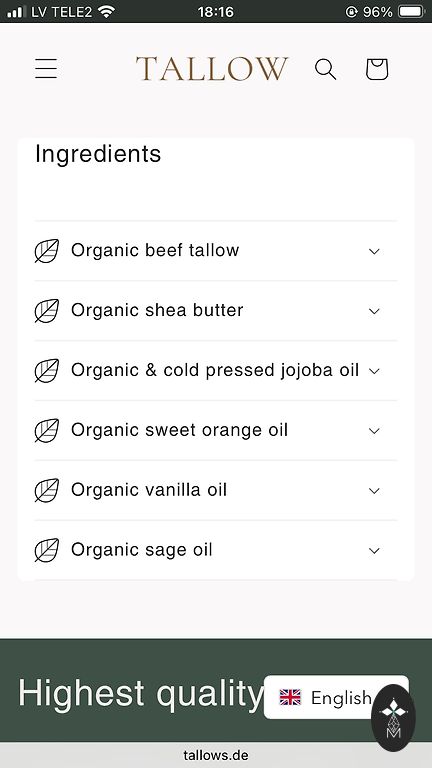The image size is (432, 768).
Task: Expand Organic shea butter chevron
Action: click(x=374, y=311)
